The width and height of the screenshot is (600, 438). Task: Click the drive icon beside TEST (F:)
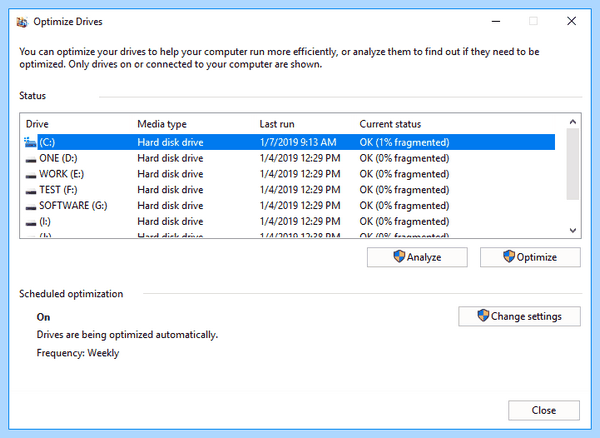click(31, 192)
